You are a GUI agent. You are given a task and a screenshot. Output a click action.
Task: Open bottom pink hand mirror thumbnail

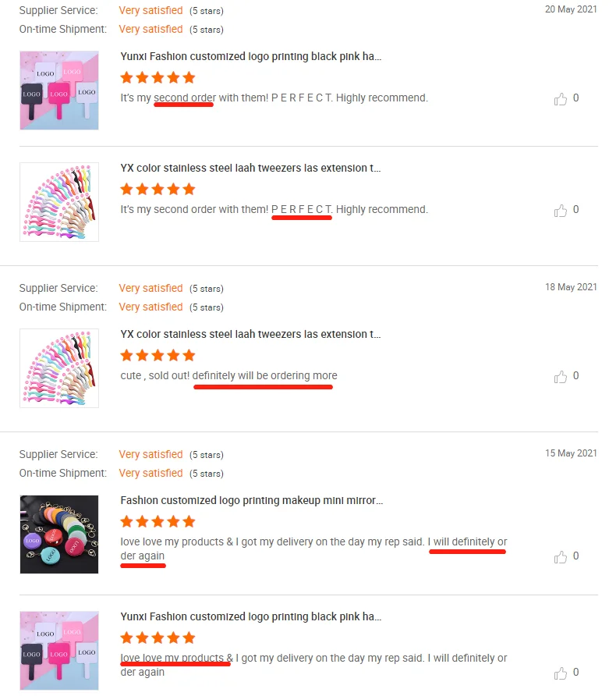(x=59, y=650)
